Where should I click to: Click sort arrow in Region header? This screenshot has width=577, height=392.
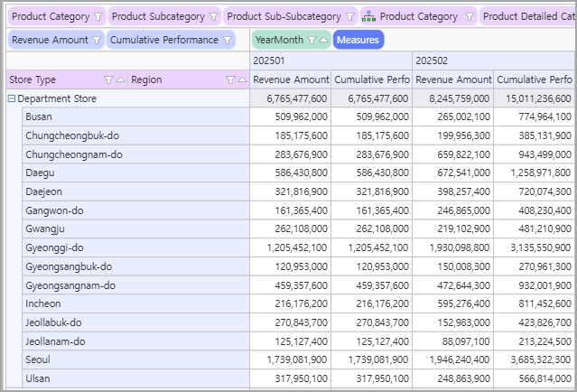click(242, 79)
